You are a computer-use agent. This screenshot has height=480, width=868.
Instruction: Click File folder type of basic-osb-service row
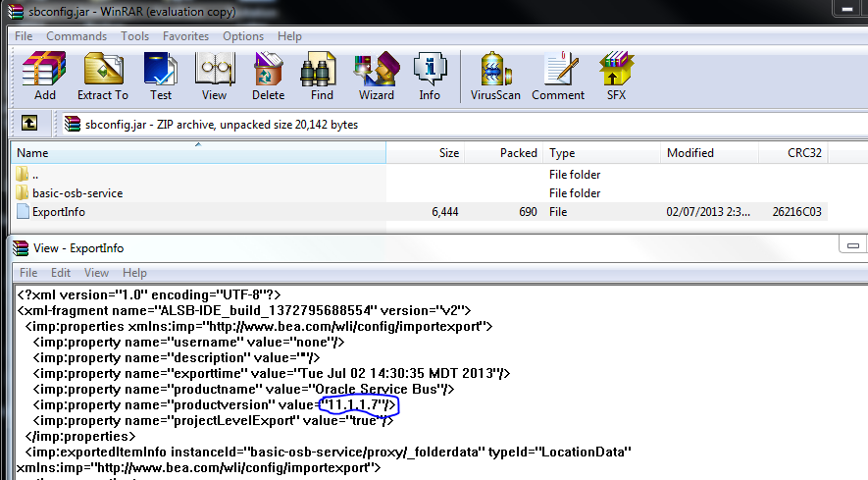[x=575, y=193]
